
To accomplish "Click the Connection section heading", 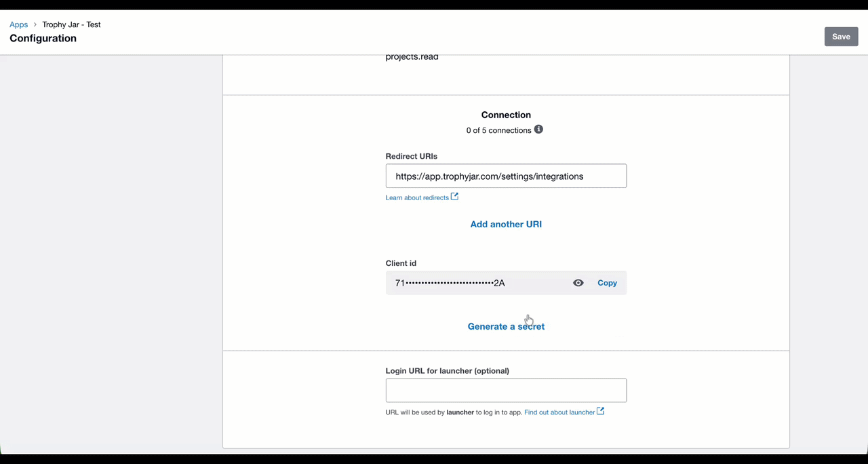I will 506,115.
